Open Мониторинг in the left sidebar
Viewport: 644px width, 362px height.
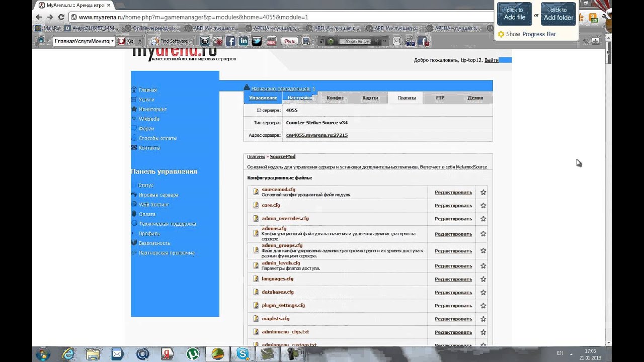coord(152,109)
